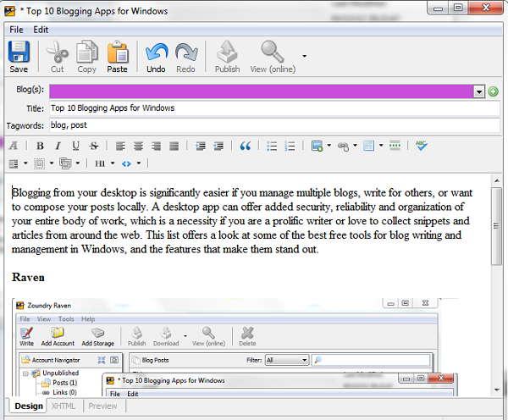Click the thumbnail icon with stacked squares
The width and height of the screenshot is (508, 420).
click(x=65, y=163)
